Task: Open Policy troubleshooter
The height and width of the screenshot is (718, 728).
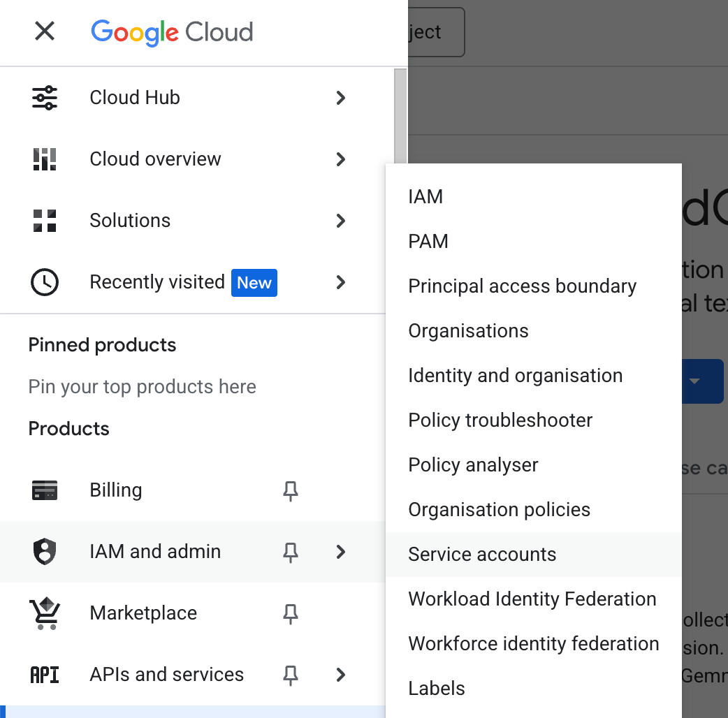Action: pyautogui.click(x=534, y=420)
